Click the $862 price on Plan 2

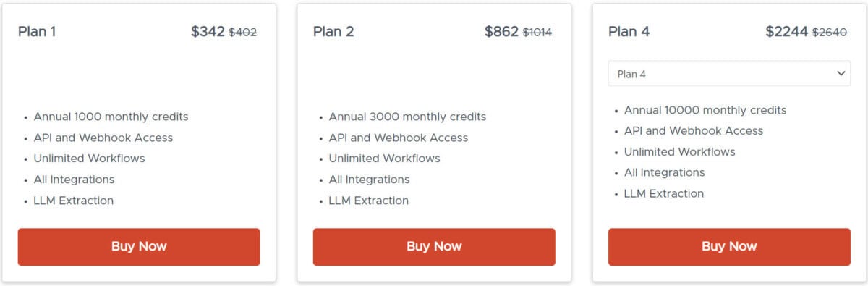pos(501,32)
